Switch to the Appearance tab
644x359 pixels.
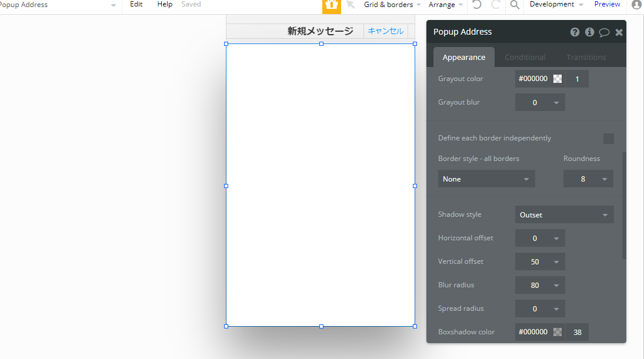click(x=463, y=57)
